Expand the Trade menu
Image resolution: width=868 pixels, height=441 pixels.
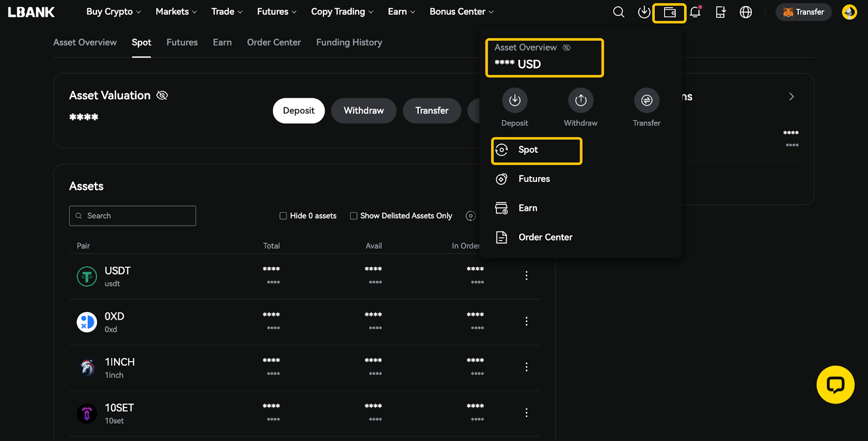click(227, 11)
